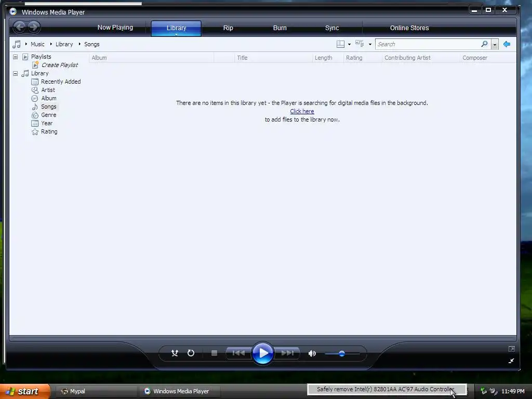Turn repeat on

pos(191,353)
